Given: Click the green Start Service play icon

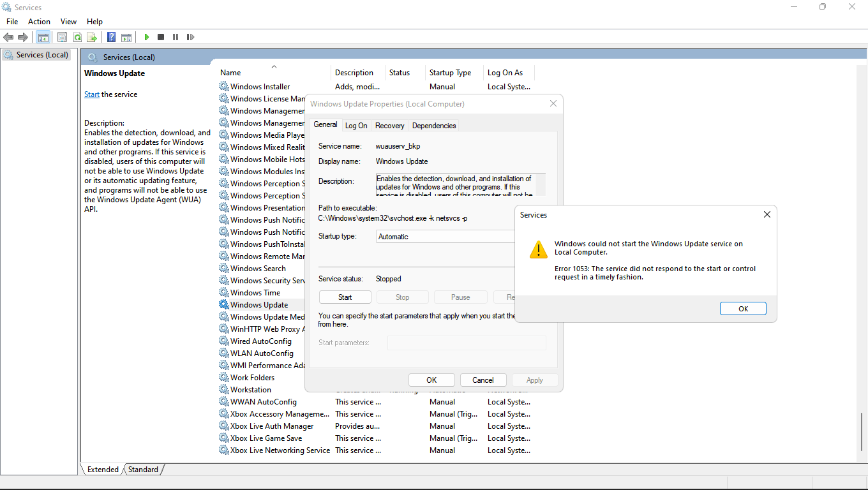Looking at the screenshot, I should click(146, 37).
